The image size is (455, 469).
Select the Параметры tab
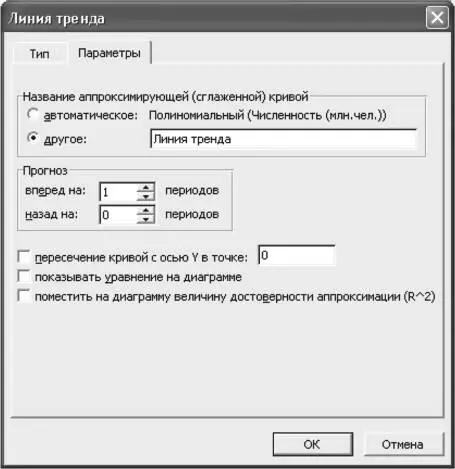click(x=109, y=53)
